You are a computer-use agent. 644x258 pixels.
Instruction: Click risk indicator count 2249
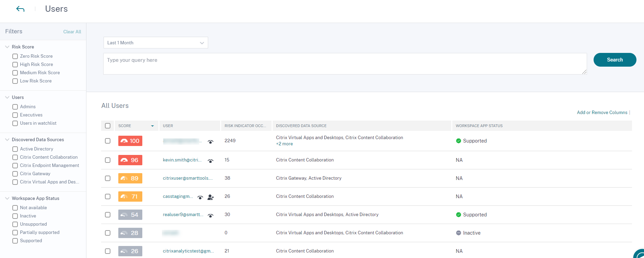(x=230, y=141)
